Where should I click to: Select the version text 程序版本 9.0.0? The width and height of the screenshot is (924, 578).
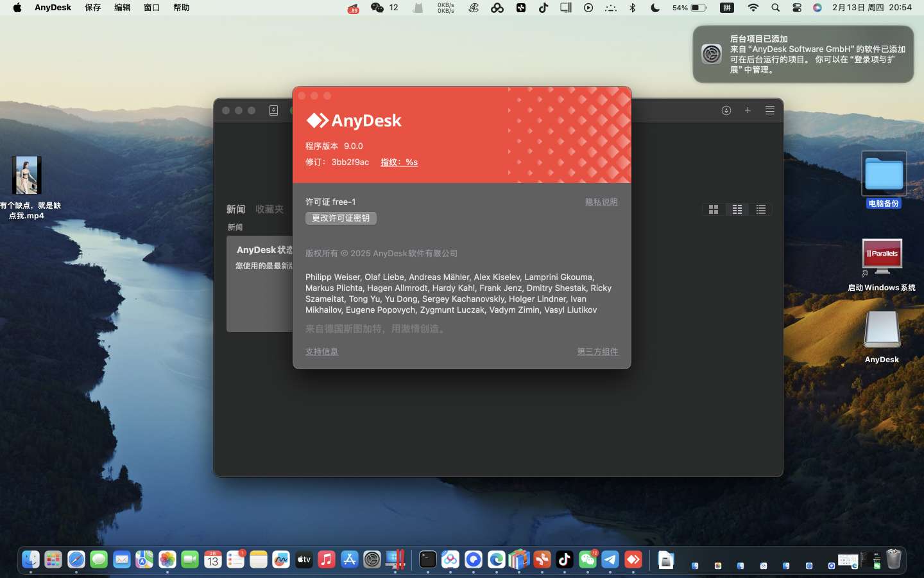[334, 146]
